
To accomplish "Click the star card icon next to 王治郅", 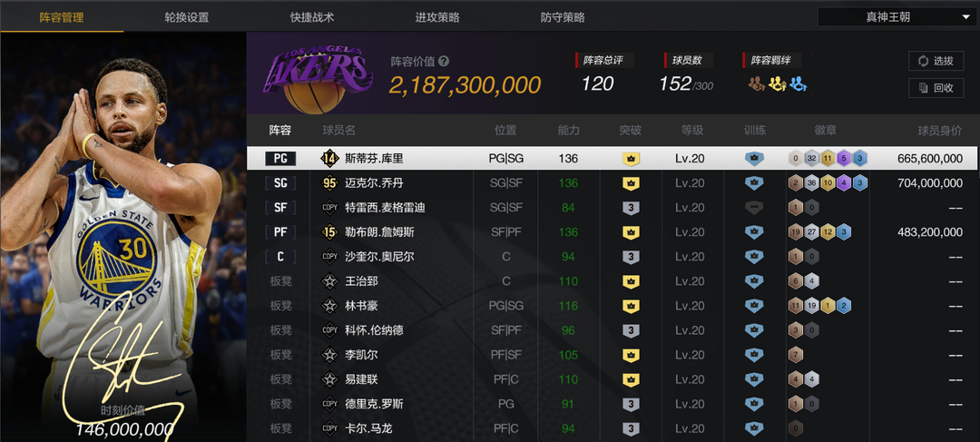I will point(329,281).
